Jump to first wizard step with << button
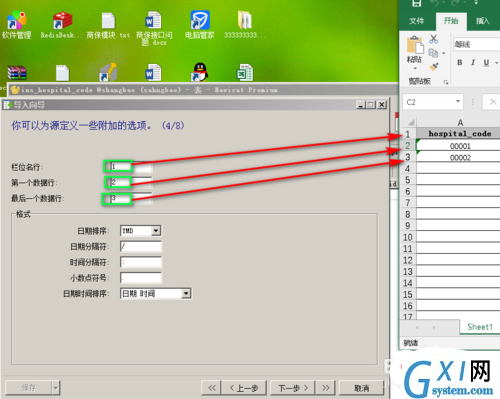Image resolution: width=500 pixels, height=399 pixels. click(212, 388)
